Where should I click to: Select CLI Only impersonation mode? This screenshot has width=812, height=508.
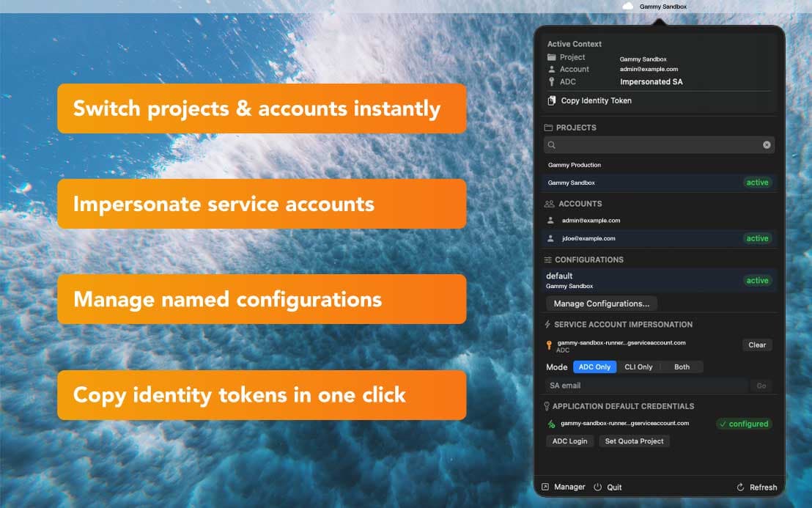tap(638, 367)
